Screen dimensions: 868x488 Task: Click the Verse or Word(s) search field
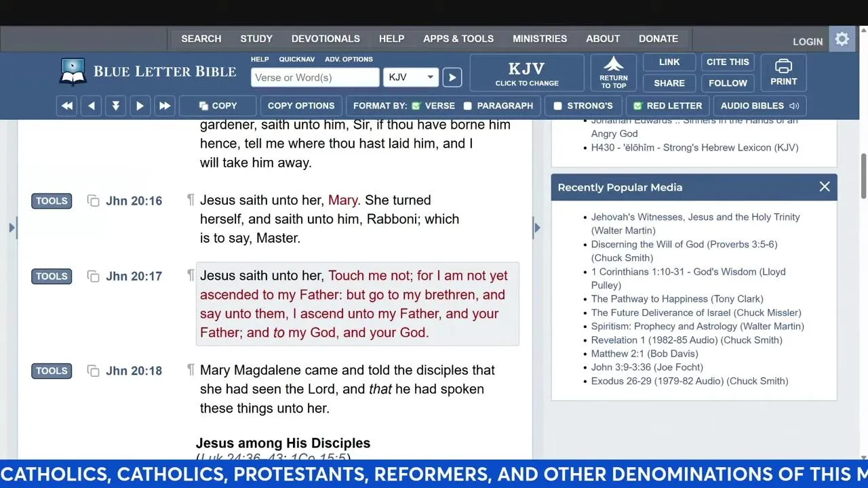coord(315,77)
